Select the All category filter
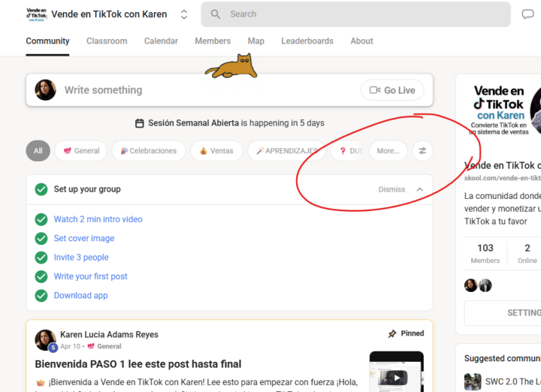The height and width of the screenshot is (392, 541). 38,151
